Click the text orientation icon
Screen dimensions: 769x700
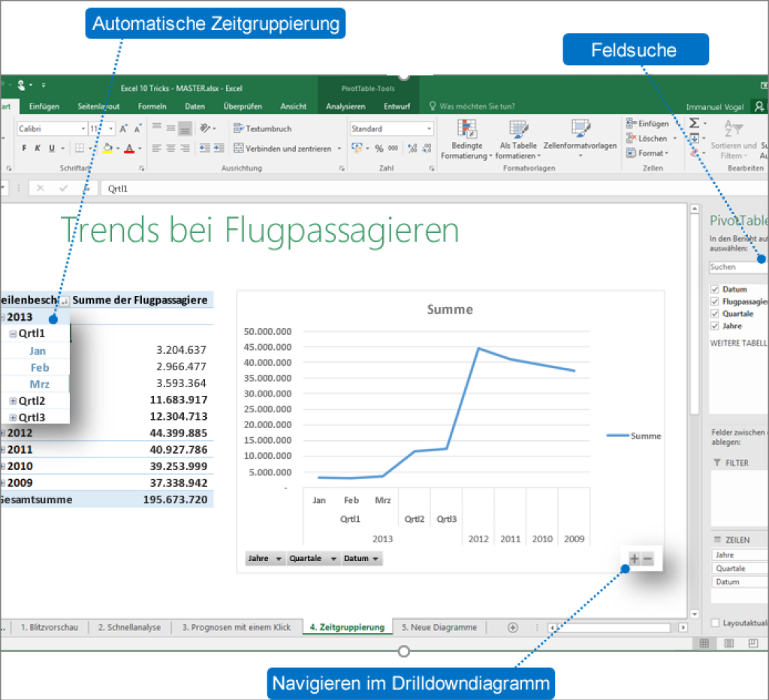pos(205,128)
